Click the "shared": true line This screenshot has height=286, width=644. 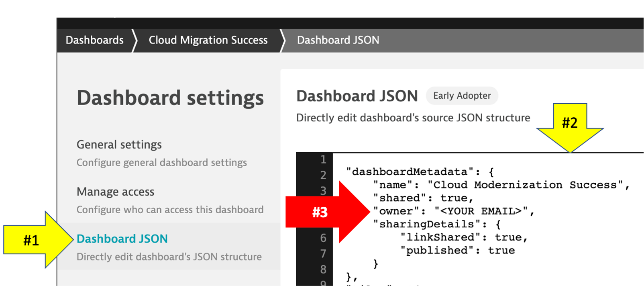(x=423, y=198)
